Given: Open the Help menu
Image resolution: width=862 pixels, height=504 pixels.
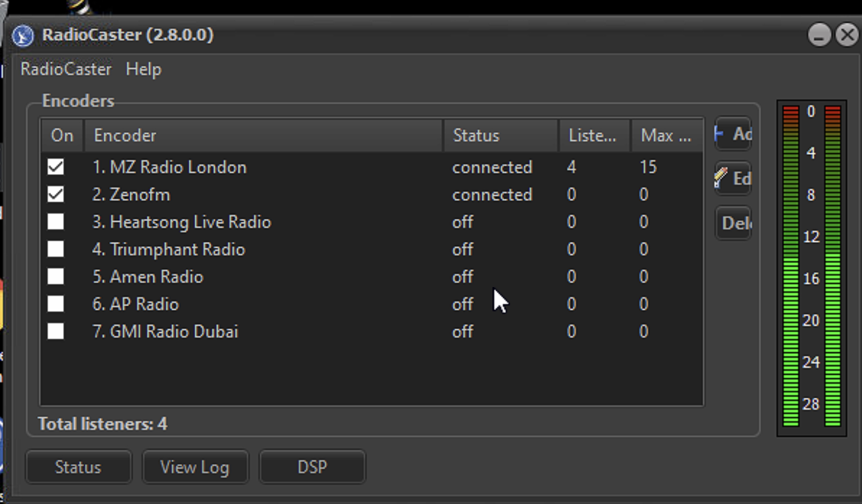Looking at the screenshot, I should click(x=144, y=69).
